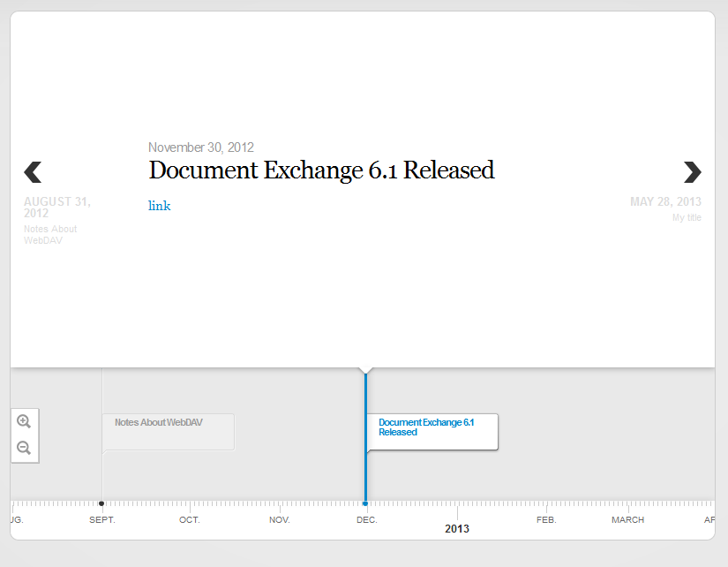Click the black dot marker at Sept.

tap(101, 503)
